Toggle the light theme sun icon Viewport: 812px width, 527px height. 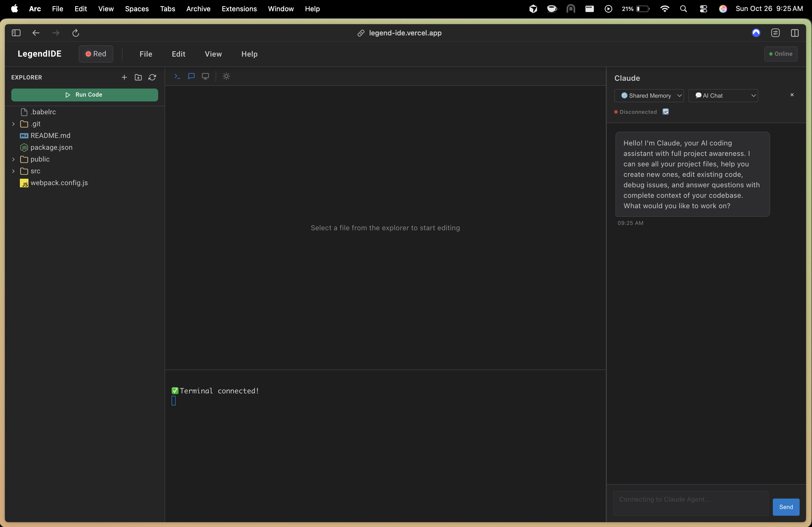(x=226, y=76)
